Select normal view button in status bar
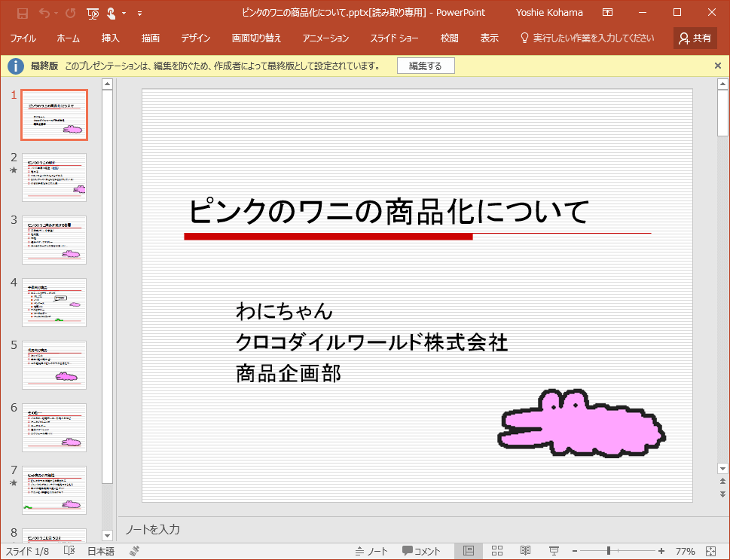The image size is (730, 560). pyautogui.click(x=468, y=552)
